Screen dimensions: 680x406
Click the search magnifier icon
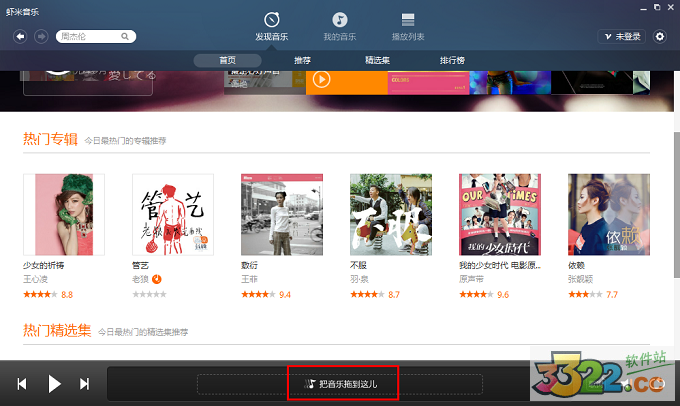[x=125, y=36]
